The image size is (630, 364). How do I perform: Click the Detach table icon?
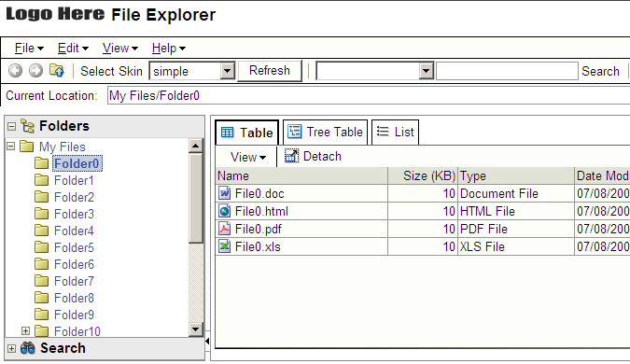click(292, 156)
